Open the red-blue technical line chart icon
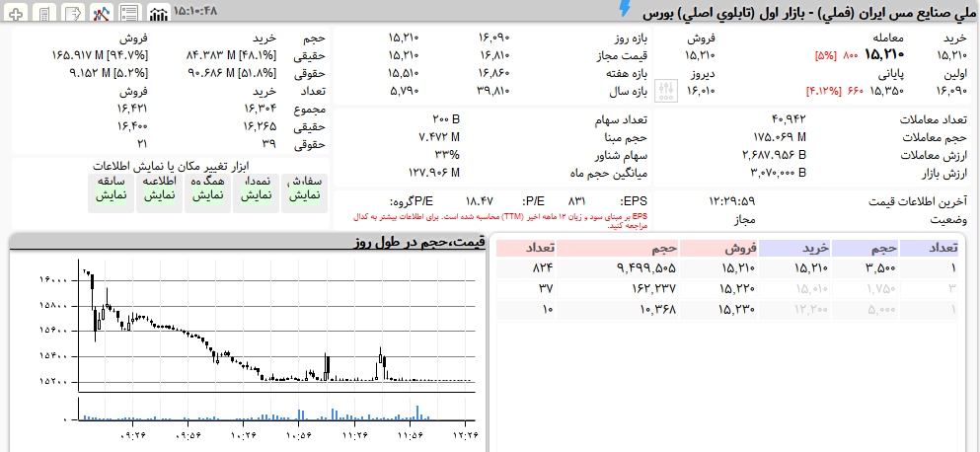This screenshot has height=452, width=980. click(x=102, y=13)
